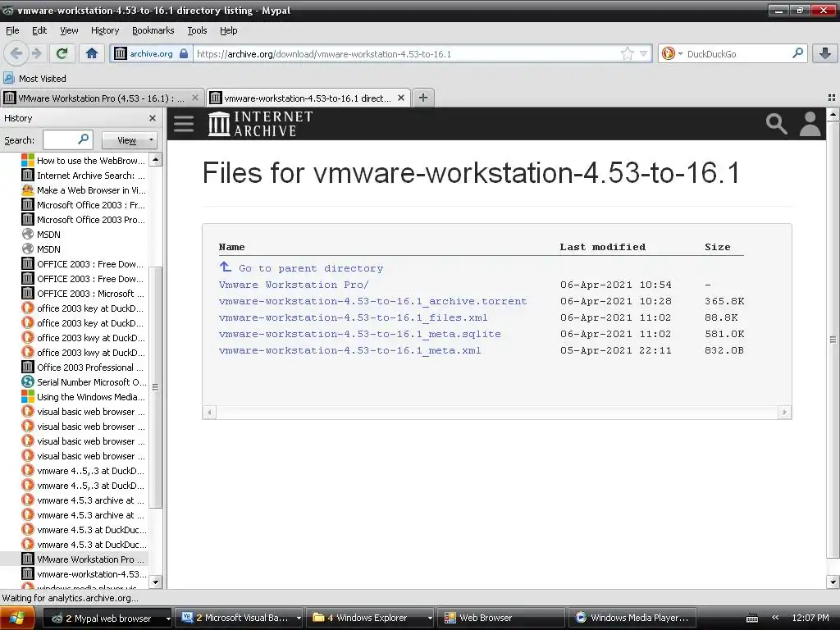This screenshot has height=630, width=840.
Task: Click the on-screen keyboard tray icon
Action: 752,619
